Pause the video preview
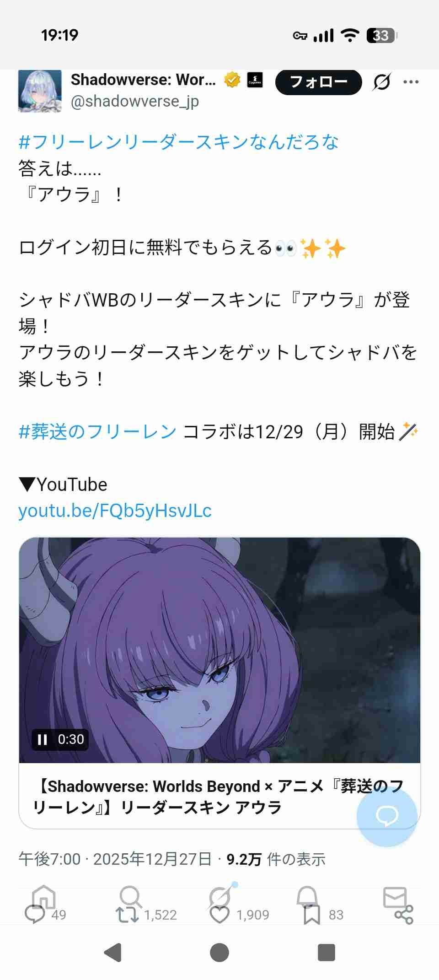 (43, 739)
